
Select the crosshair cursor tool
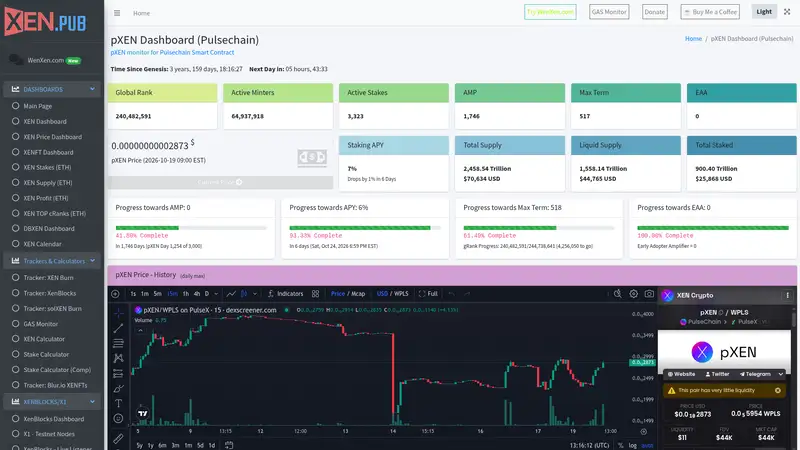118,313
